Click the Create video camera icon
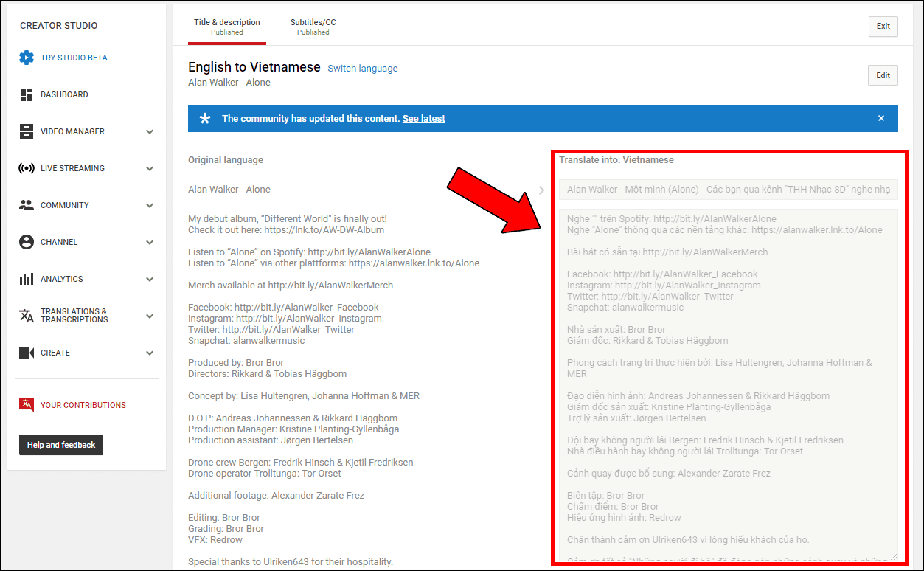 tap(27, 353)
